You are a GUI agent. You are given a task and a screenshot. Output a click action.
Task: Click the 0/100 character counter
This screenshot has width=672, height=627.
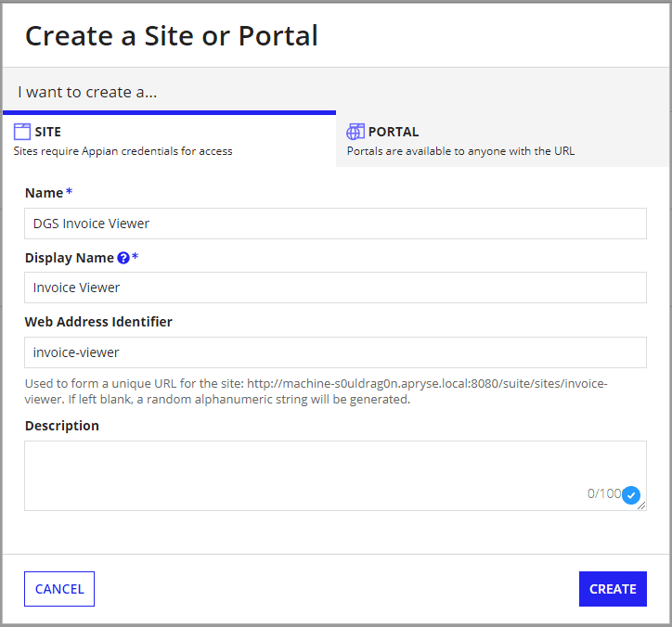coord(603,493)
